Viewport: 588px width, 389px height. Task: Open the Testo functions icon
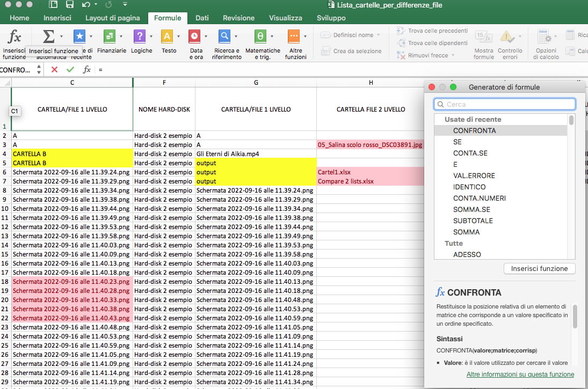click(167, 36)
